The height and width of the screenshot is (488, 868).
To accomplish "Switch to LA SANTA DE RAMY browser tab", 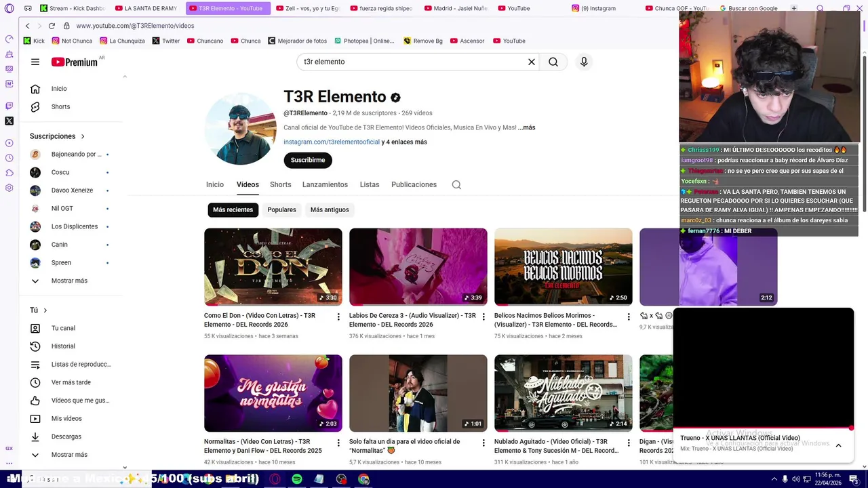I will coord(146,8).
